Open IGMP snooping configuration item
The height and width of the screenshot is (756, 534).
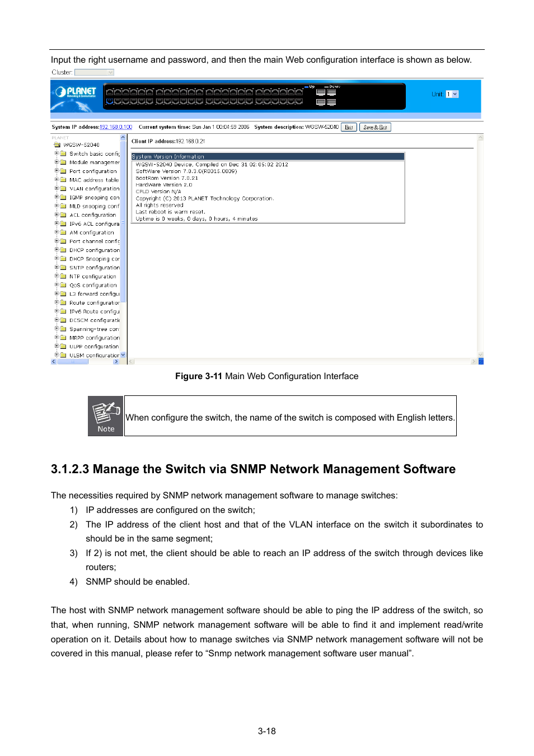(94, 198)
